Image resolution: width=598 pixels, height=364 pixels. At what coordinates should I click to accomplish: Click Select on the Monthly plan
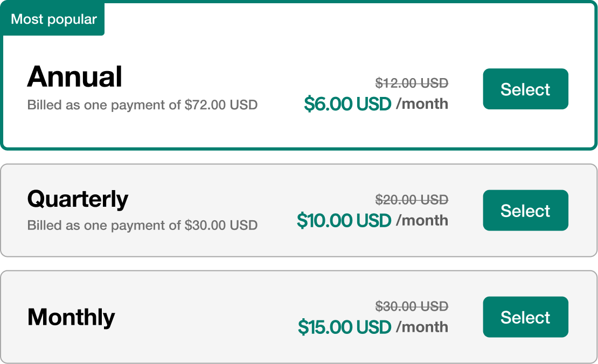[525, 317]
